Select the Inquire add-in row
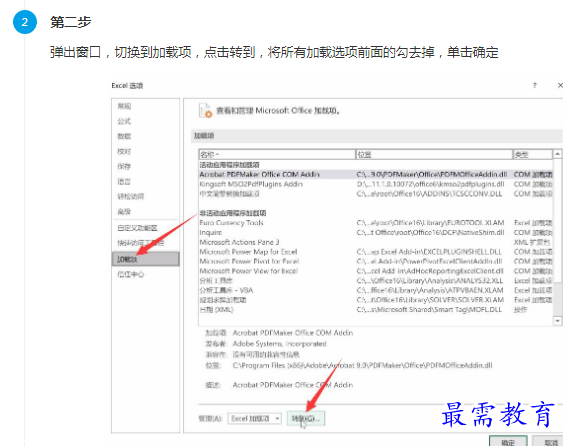The height and width of the screenshot is (446, 563). [x=376, y=233]
